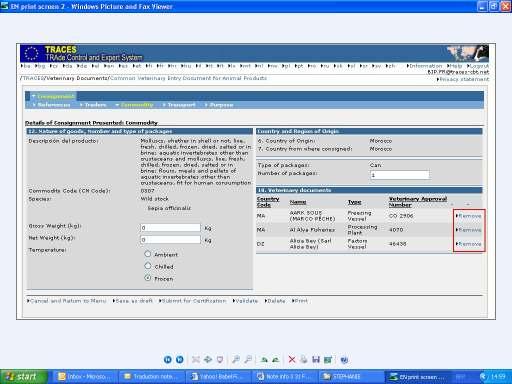
Task: Sort by Name column header
Action: pos(298,202)
